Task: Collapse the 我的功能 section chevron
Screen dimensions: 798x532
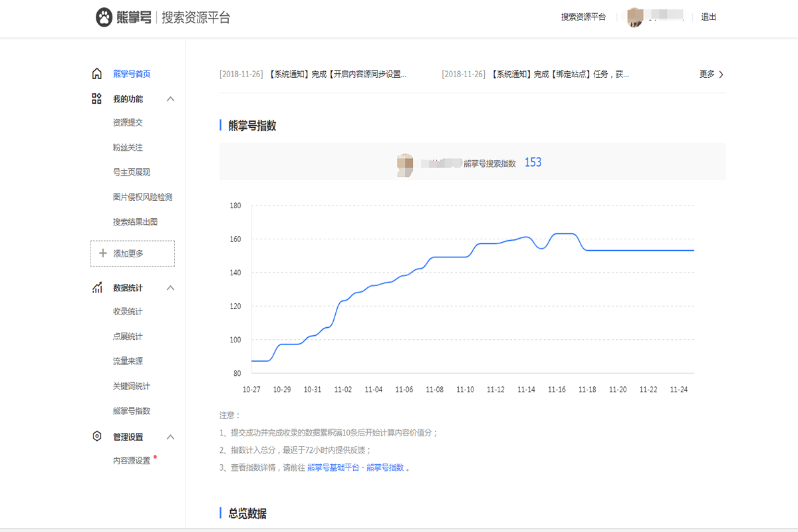Action: (x=170, y=99)
